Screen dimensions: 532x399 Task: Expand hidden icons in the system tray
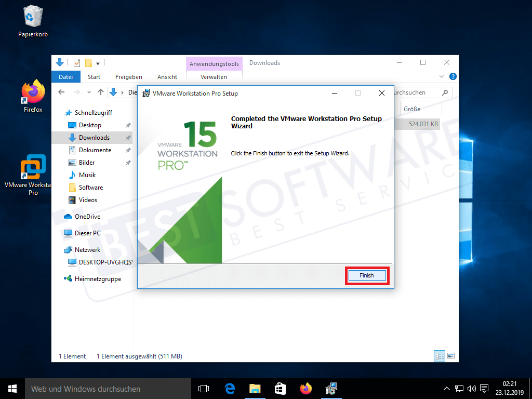pyautogui.click(x=447, y=388)
